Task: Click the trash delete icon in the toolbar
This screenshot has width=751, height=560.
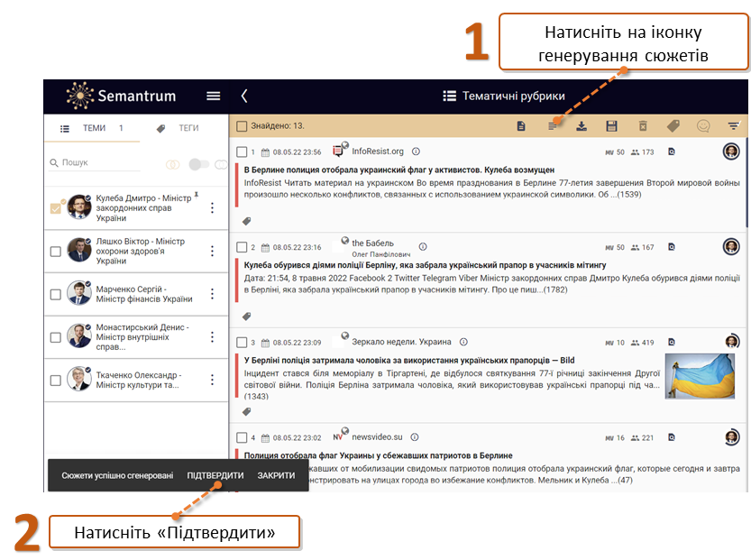Action: [643, 126]
